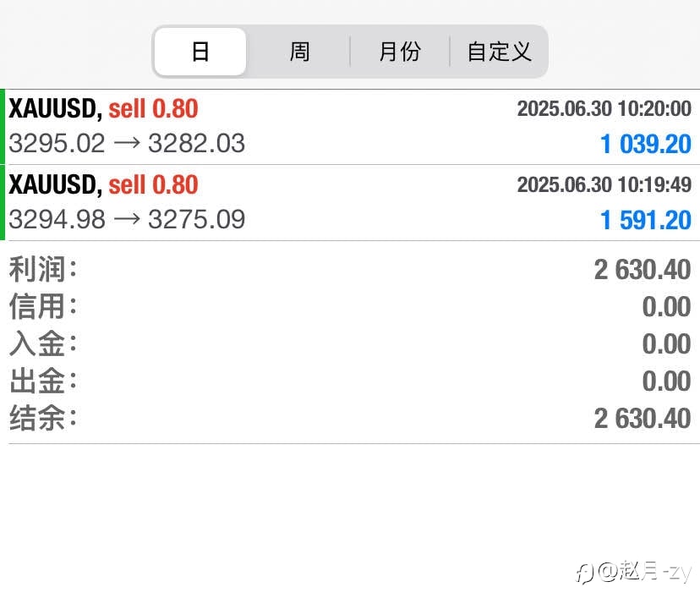
Task: Click the 入金 (Deposit) summary row
Action: click(350, 343)
